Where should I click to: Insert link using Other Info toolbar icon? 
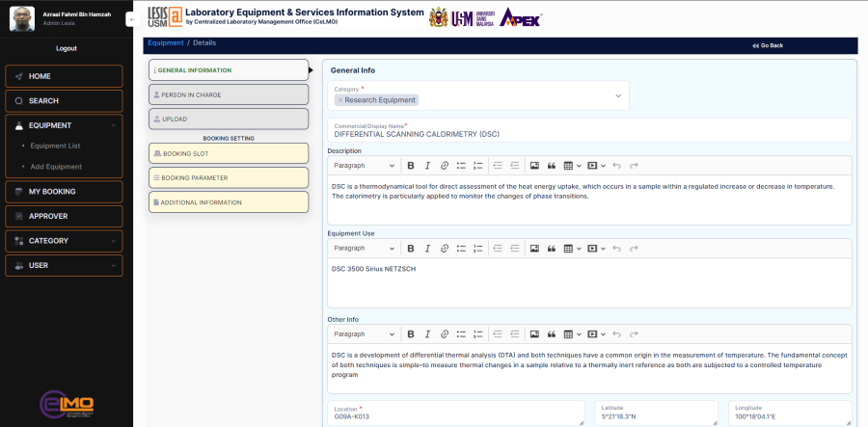point(444,334)
